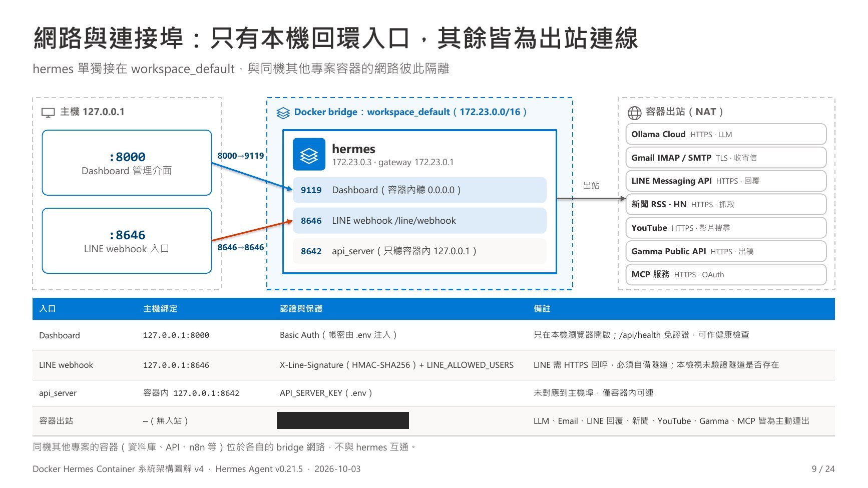Click the 127.0.0.1:8646 binding cell

click(176, 365)
